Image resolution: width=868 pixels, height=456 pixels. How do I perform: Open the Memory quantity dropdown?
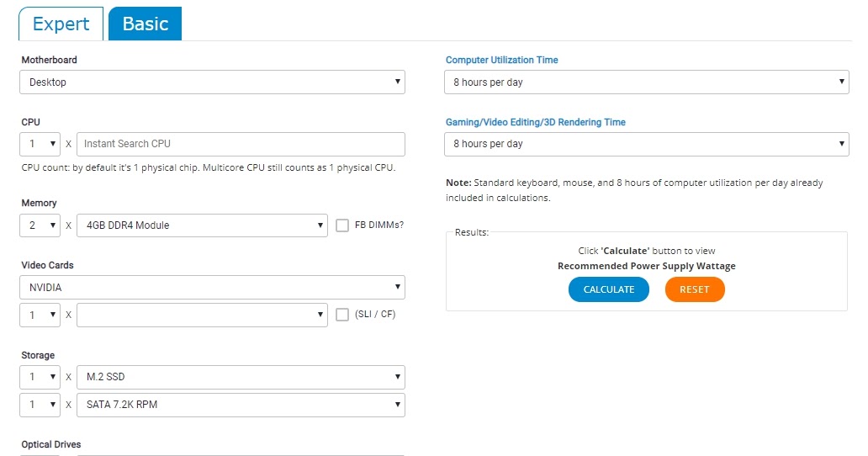40,225
